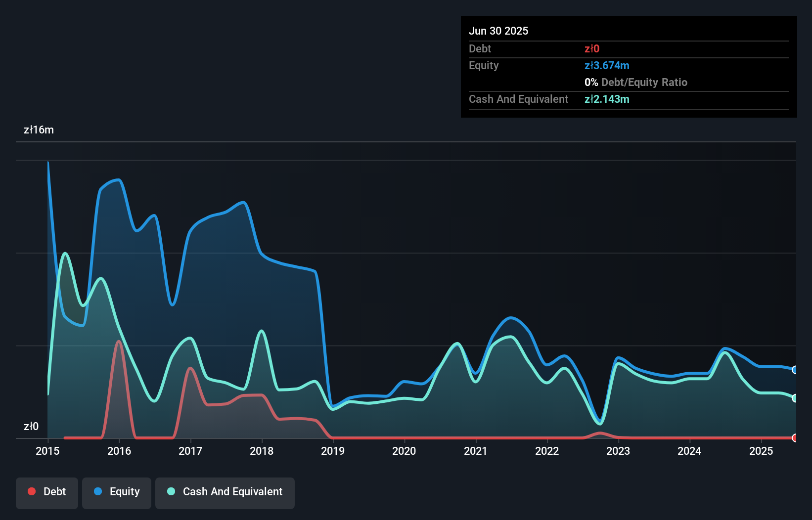Click the zł0 y-axis label
The height and width of the screenshot is (520, 812).
31,426
